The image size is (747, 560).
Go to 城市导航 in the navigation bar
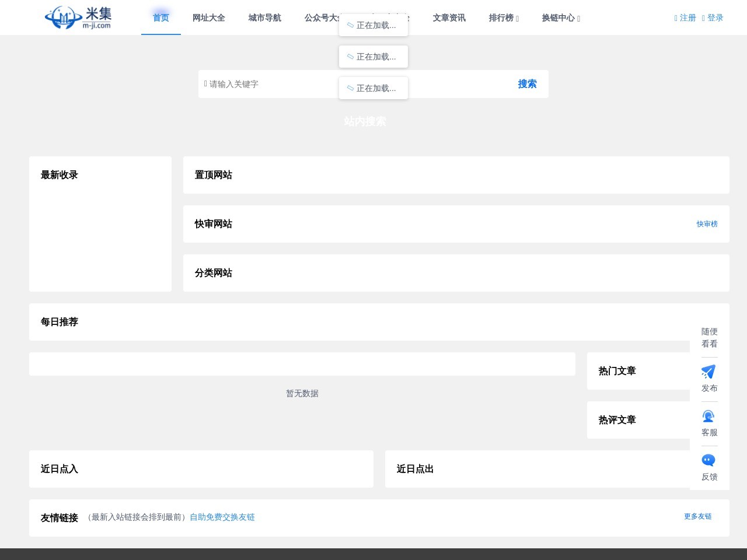265,18
